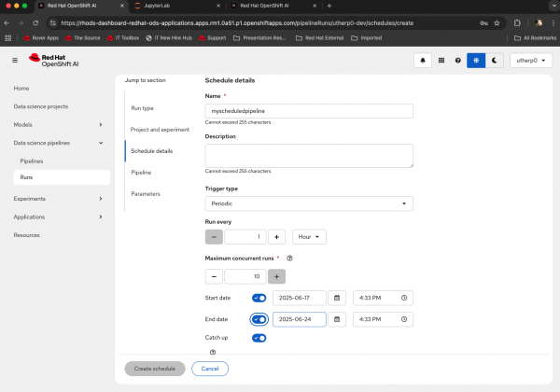Open the application launcher grid
The height and width of the screenshot is (392, 560).
pos(441,60)
